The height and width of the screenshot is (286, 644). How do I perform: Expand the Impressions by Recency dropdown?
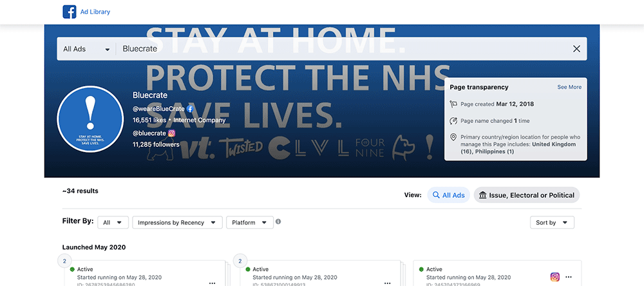click(x=178, y=223)
